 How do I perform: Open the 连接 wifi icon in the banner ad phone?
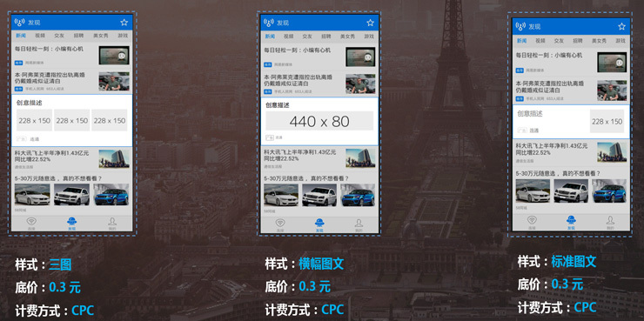click(280, 223)
